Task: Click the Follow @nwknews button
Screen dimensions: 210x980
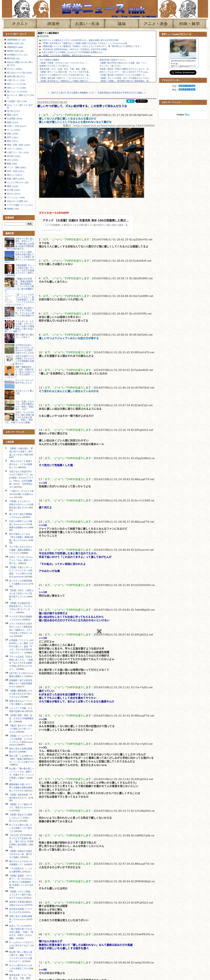Action: click(183, 72)
